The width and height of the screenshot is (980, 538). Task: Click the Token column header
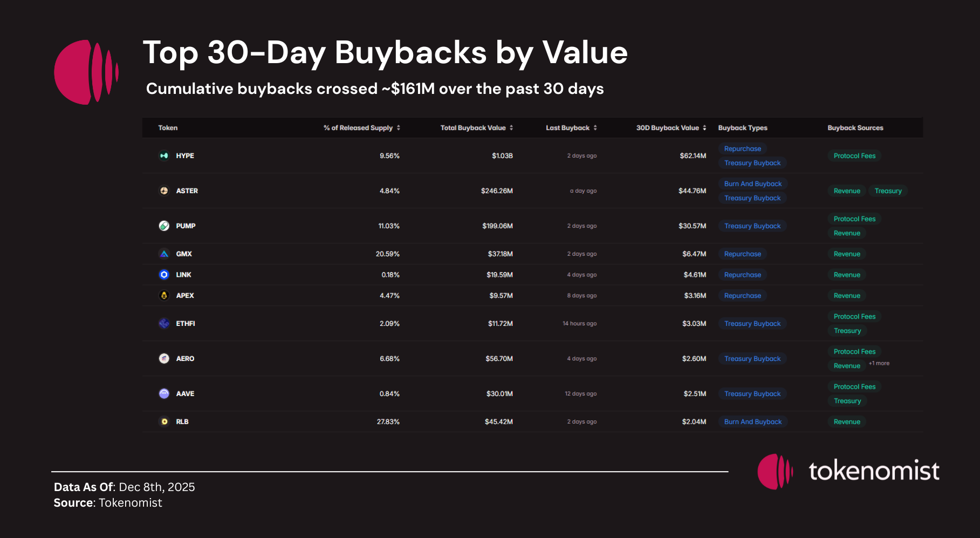pos(168,128)
